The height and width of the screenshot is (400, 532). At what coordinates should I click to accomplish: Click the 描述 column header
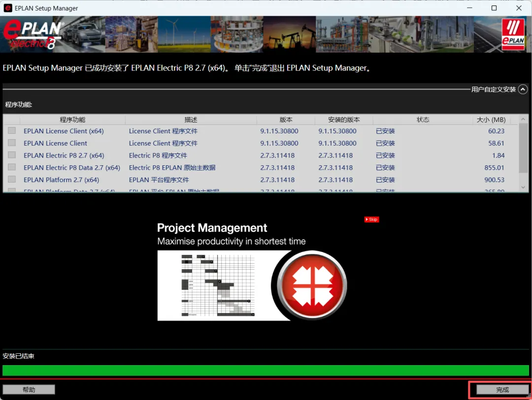coord(191,120)
